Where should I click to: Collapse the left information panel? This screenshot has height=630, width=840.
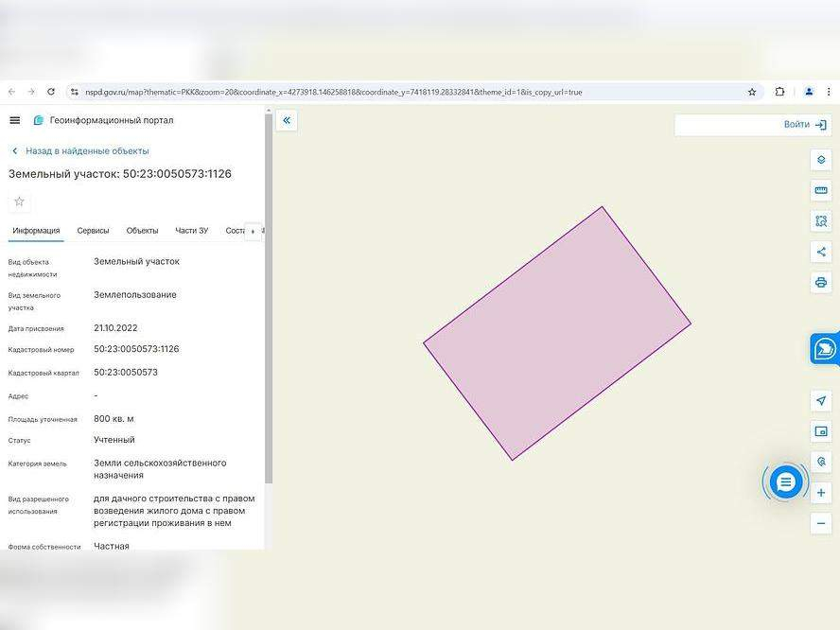click(287, 120)
